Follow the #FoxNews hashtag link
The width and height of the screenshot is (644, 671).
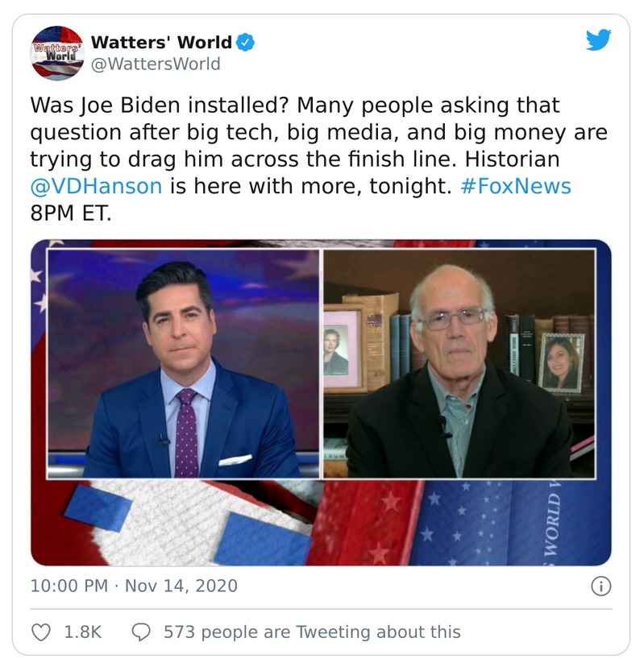[516, 186]
